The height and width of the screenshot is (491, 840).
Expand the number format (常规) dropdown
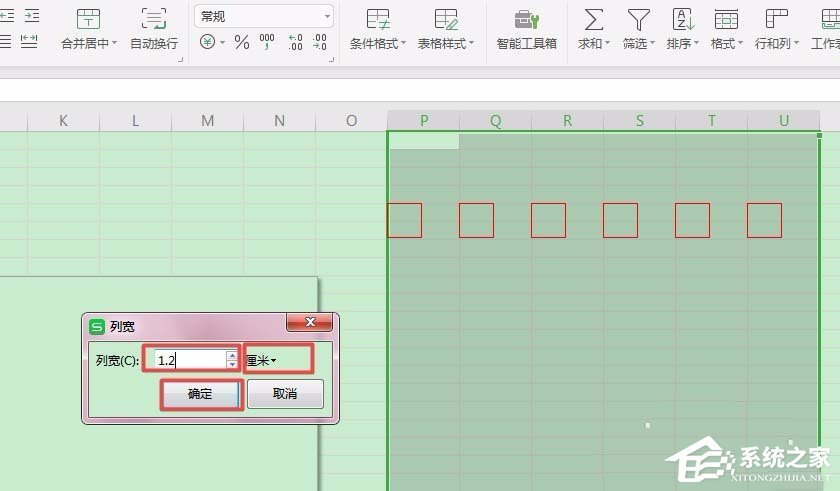327,17
